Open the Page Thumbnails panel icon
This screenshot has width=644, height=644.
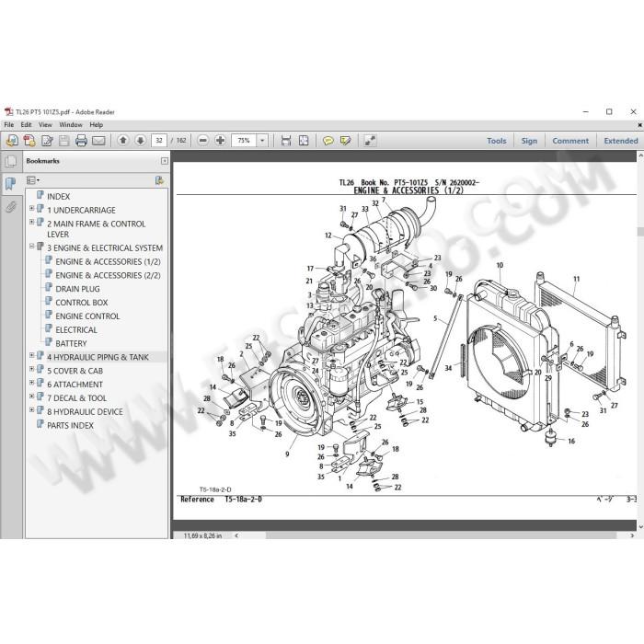pyautogui.click(x=11, y=161)
